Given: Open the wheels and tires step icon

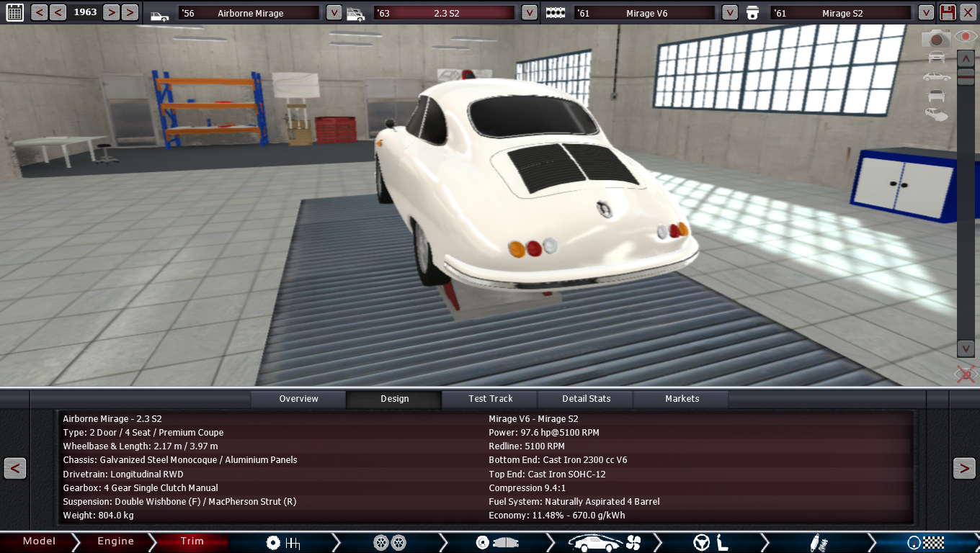Looking at the screenshot, I should tap(389, 542).
